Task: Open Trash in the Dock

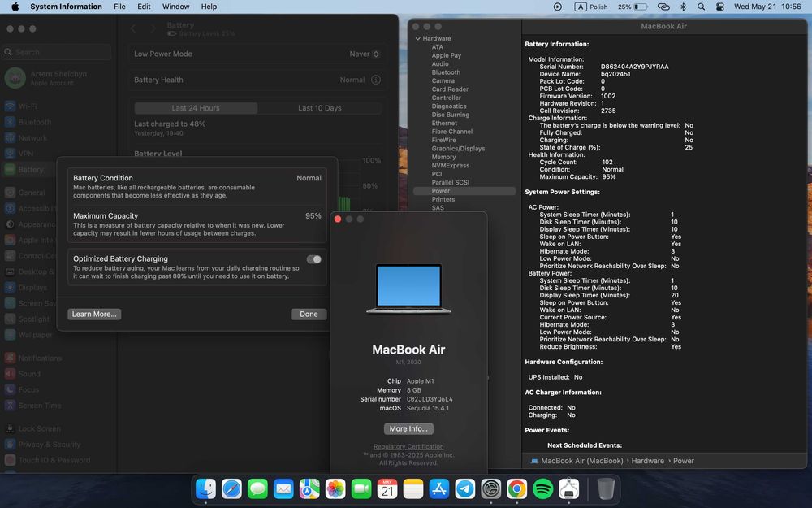Action: 606,488
